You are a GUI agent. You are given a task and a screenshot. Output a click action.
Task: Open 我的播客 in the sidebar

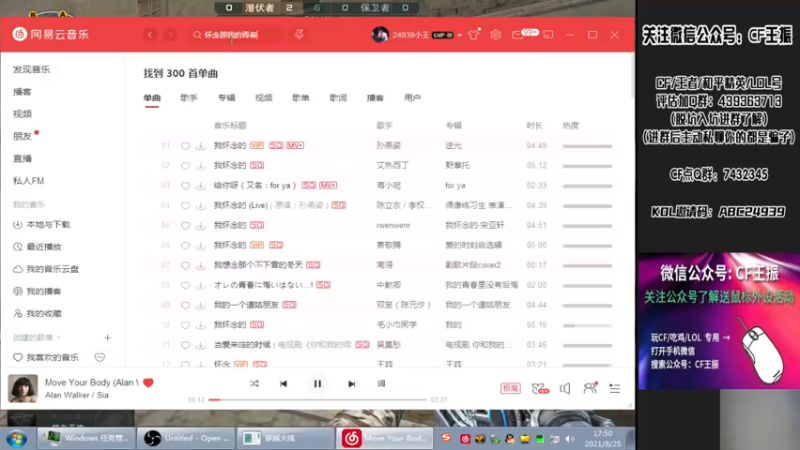point(37,291)
